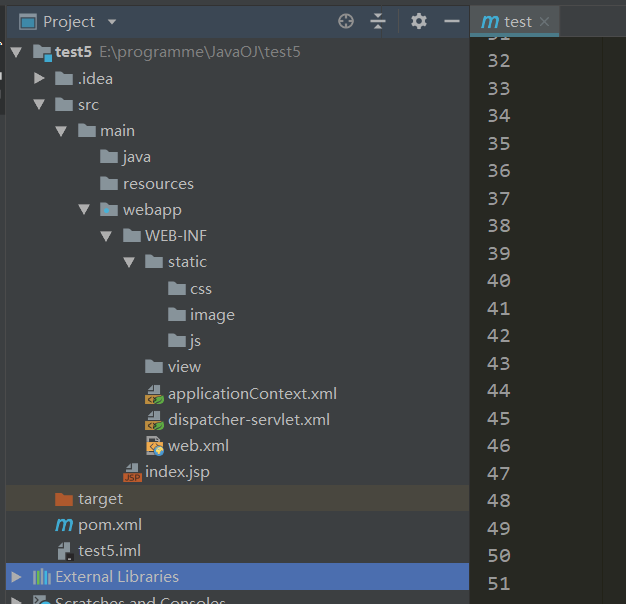Click the index.jsp JSP file icon

[132, 472]
